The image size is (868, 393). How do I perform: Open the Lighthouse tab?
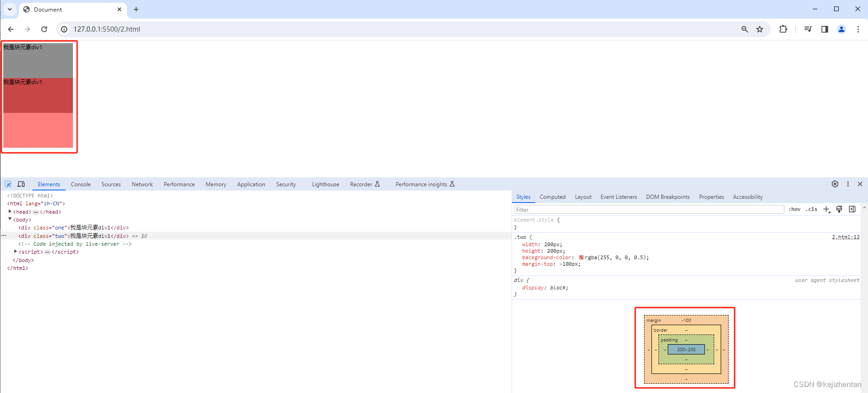point(325,184)
